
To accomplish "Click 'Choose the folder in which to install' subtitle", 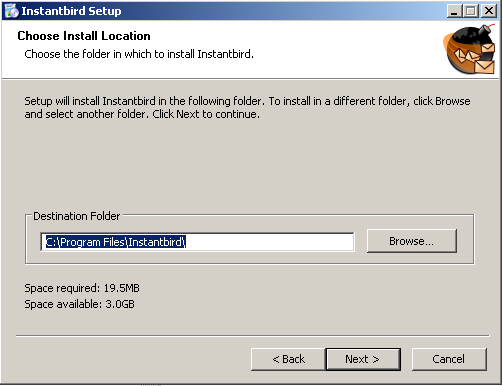I will pos(139,54).
